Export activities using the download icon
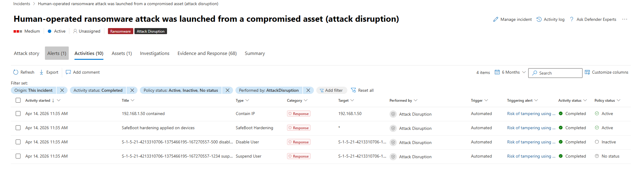This screenshot has width=644, height=176. (x=42, y=72)
